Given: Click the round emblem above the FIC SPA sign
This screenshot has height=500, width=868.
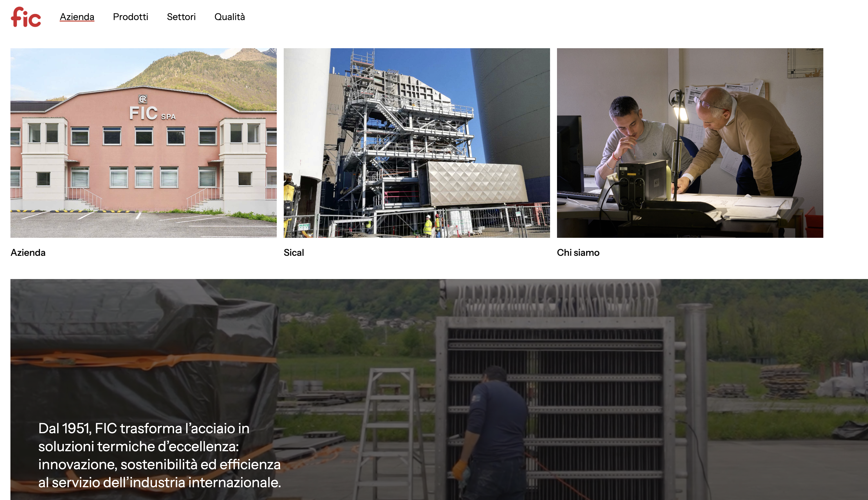Looking at the screenshot, I should pos(143,99).
